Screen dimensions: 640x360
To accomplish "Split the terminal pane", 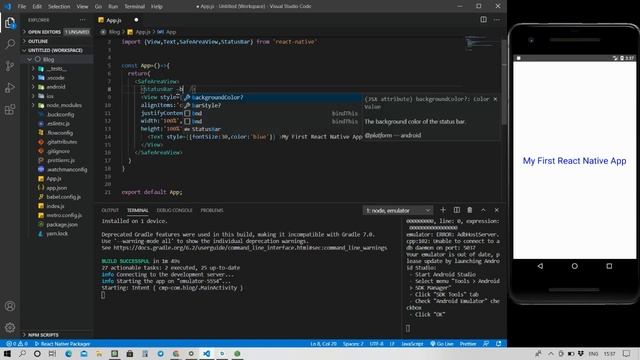I will (456, 210).
